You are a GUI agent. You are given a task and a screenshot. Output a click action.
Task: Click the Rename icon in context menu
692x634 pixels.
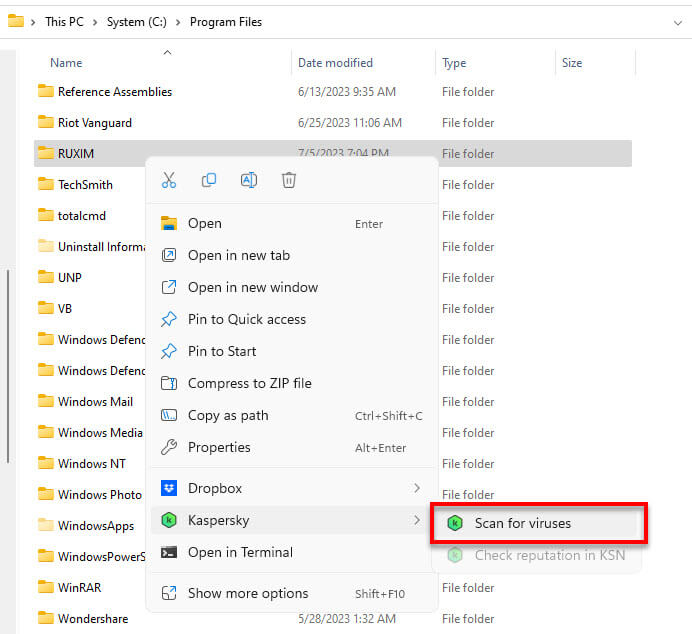pos(249,180)
